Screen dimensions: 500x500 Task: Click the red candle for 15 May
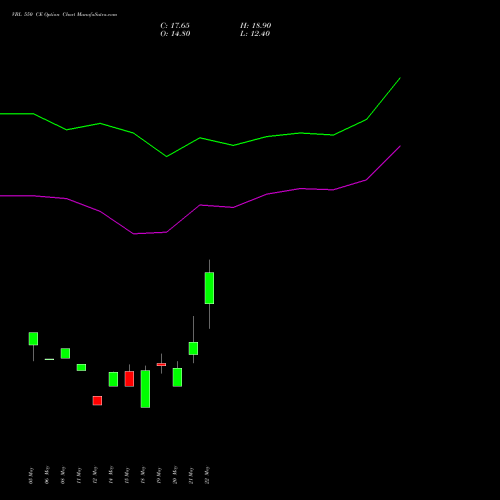pyautogui.click(x=129, y=379)
